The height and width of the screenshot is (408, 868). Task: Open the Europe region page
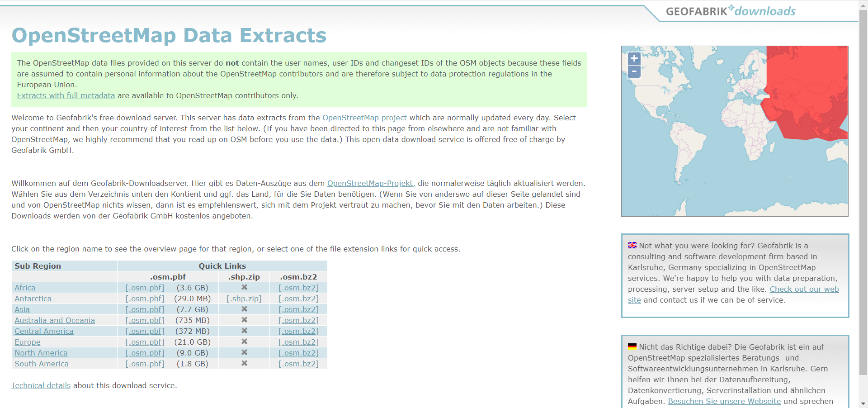coord(28,342)
